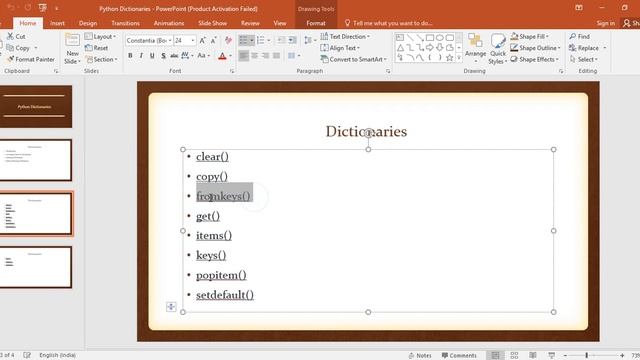640x360 pixels.
Task: Open the Transitions tab
Action: click(x=125, y=23)
